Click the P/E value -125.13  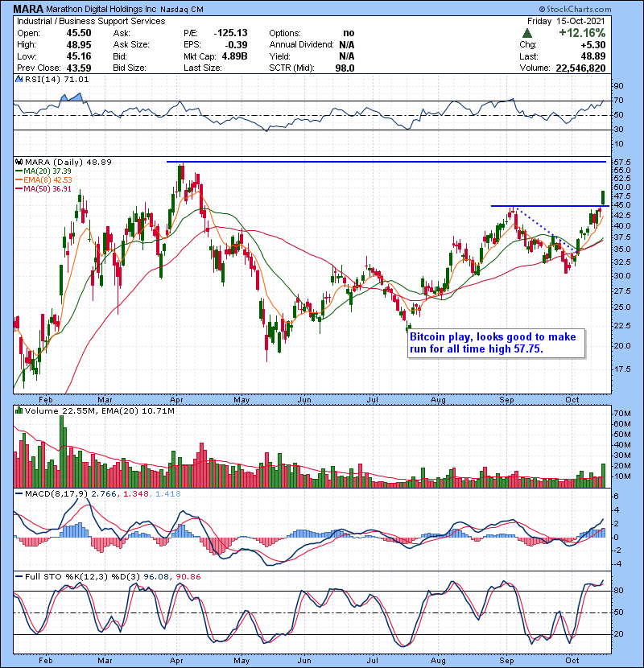[230, 33]
